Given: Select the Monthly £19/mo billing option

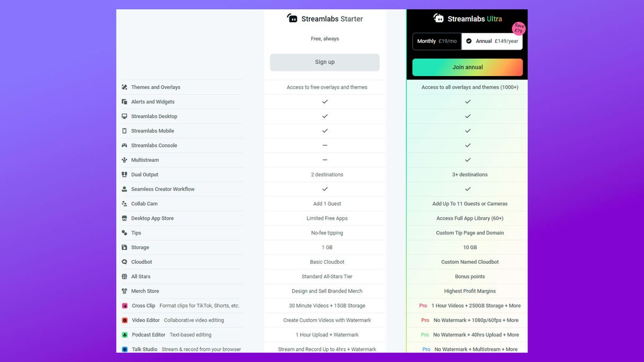Looking at the screenshot, I should 437,41.
